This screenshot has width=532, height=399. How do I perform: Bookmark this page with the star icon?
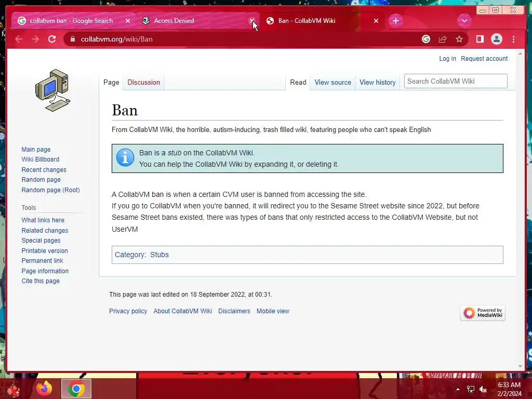point(459,39)
